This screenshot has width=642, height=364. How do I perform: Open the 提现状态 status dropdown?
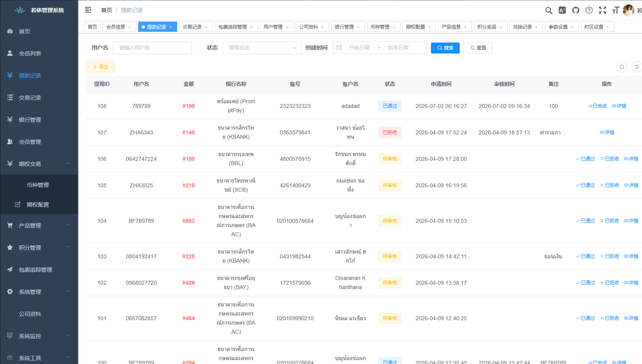click(x=262, y=48)
